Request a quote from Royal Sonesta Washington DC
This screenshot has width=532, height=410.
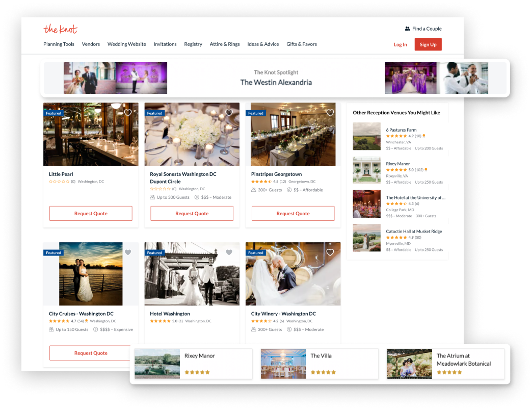pos(192,214)
